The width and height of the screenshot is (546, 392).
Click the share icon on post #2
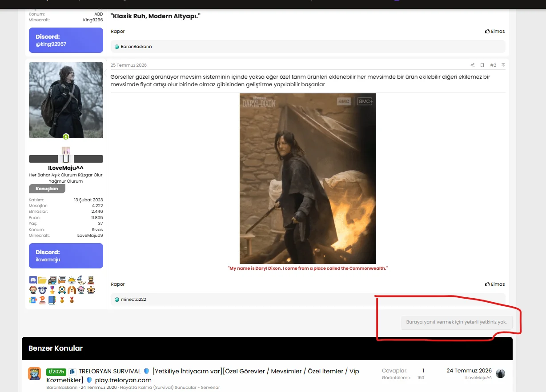click(x=473, y=65)
